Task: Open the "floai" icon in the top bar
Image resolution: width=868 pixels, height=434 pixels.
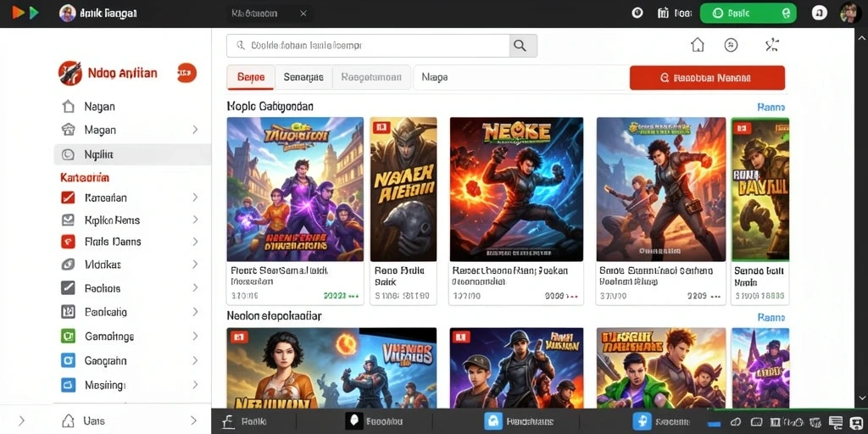Action: 664,13
